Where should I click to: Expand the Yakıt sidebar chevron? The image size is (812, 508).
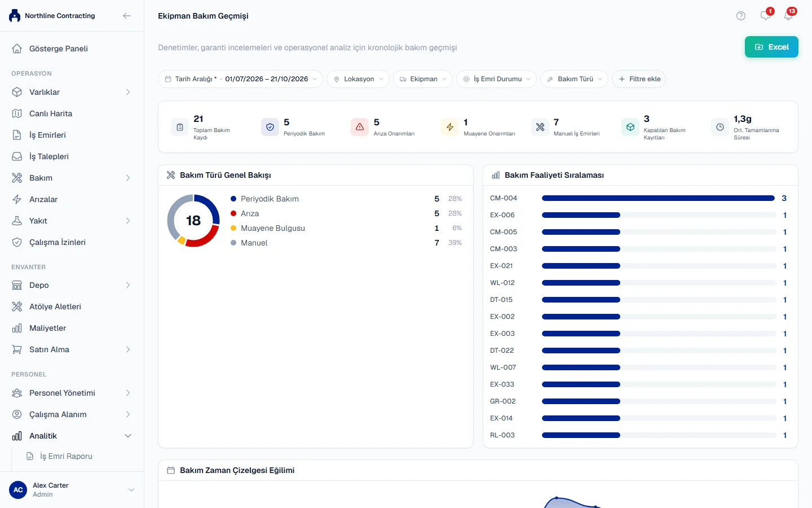coord(128,221)
